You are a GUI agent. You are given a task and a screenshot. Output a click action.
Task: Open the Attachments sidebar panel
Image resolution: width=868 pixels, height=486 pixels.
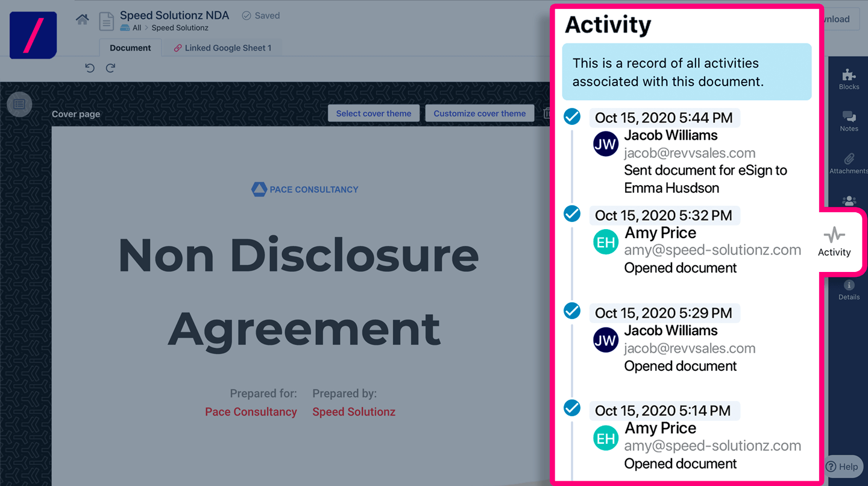pyautogui.click(x=849, y=163)
